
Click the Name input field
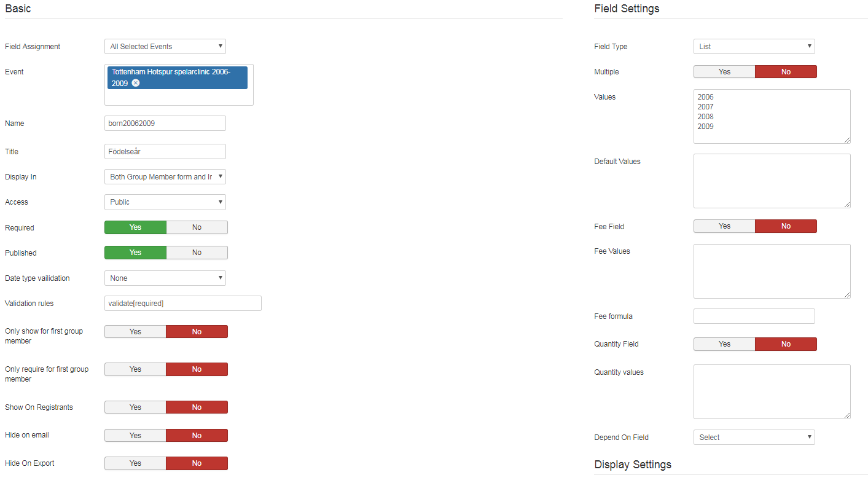(x=165, y=124)
